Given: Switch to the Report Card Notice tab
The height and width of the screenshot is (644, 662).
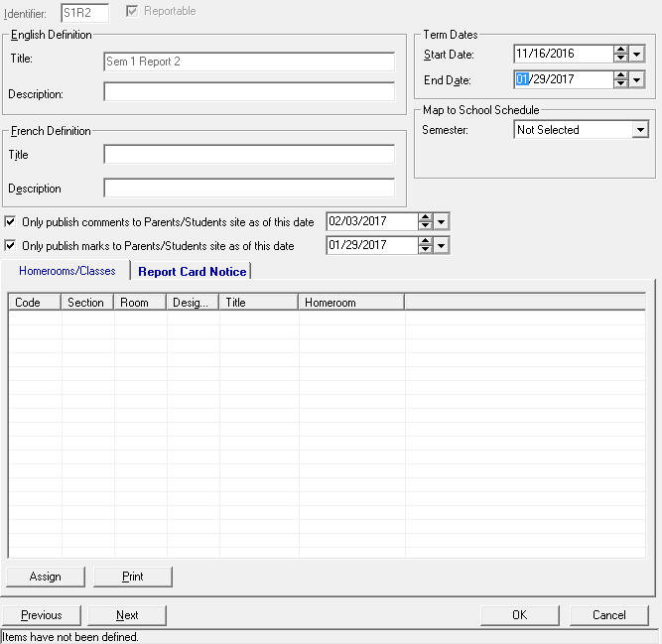Looking at the screenshot, I should (x=192, y=272).
